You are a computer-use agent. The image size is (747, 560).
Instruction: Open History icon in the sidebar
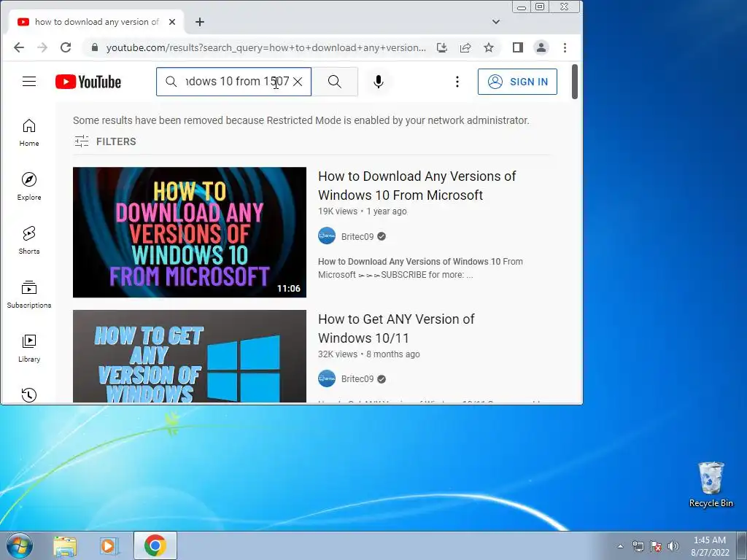coord(29,394)
